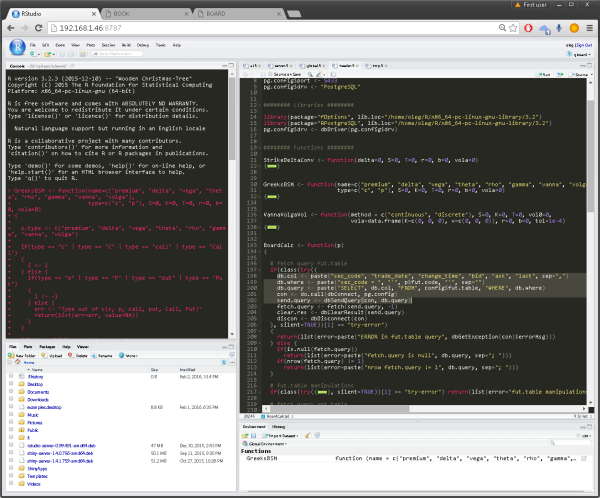Open the More dropdown in Files pane
600x498 pixels.
click(129, 354)
